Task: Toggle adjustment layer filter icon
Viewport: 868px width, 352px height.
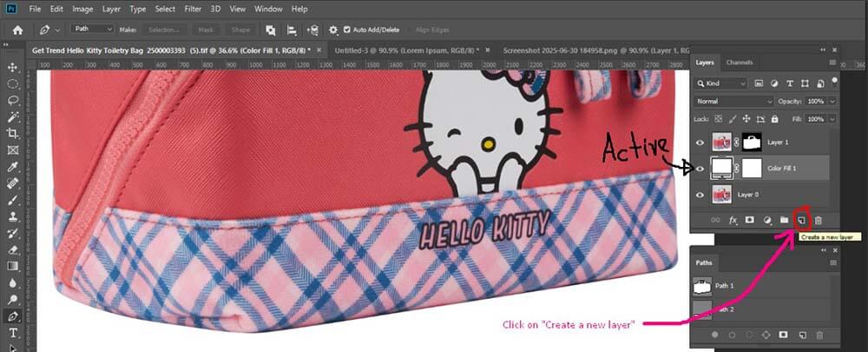Action: [774, 83]
